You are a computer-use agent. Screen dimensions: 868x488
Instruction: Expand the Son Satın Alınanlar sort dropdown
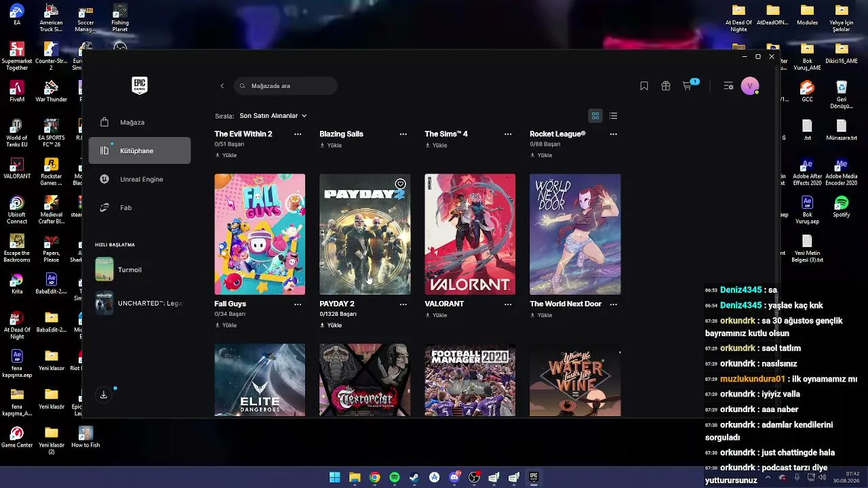[273, 116]
